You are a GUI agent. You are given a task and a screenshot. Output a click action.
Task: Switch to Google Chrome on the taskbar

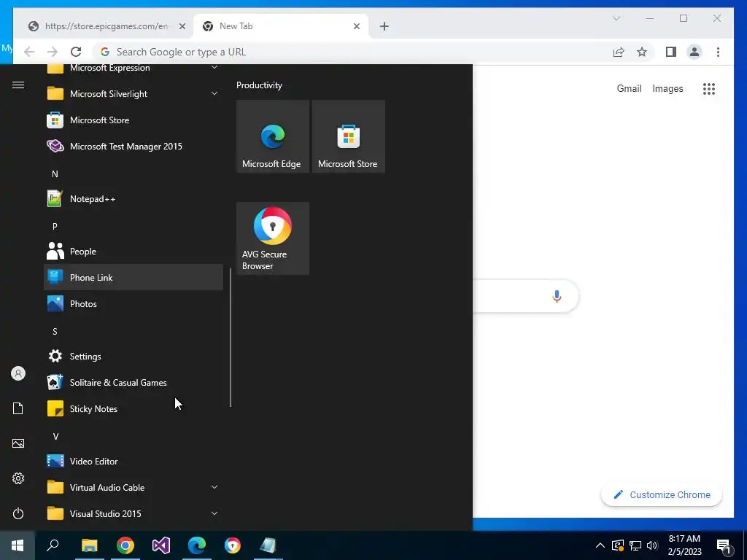[125, 545]
